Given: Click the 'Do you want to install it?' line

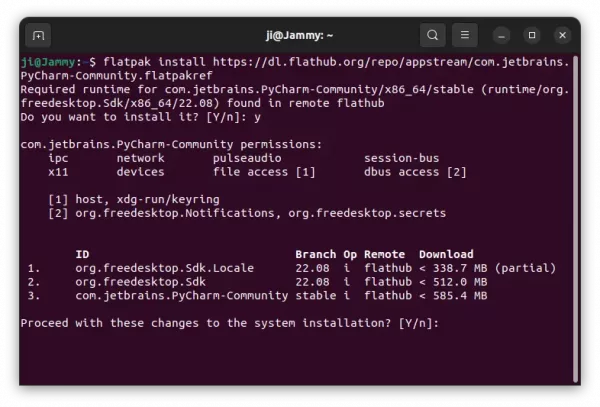Looking at the screenshot, I should pyautogui.click(x=141, y=117).
